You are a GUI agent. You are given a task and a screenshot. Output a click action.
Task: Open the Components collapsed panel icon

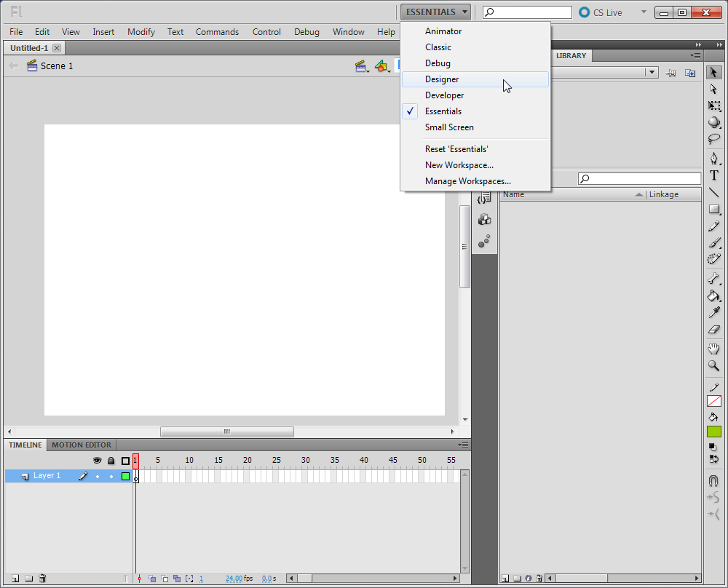pos(484,219)
